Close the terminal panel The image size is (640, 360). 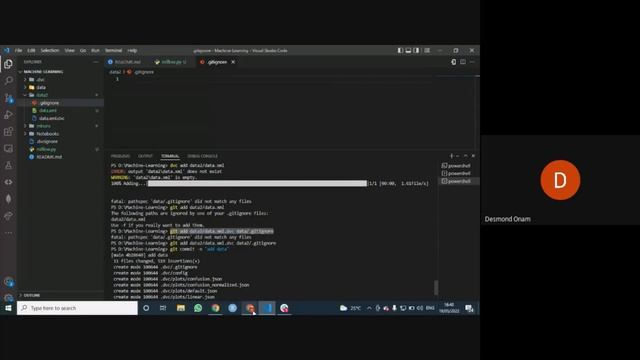pyautogui.click(x=473, y=156)
